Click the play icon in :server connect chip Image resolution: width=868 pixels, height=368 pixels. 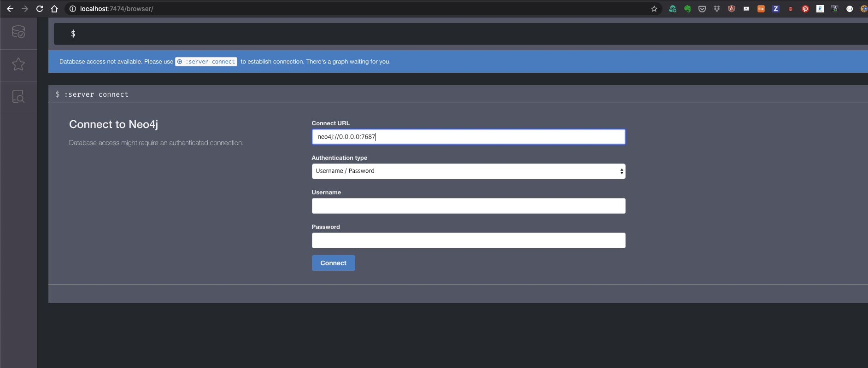click(180, 62)
